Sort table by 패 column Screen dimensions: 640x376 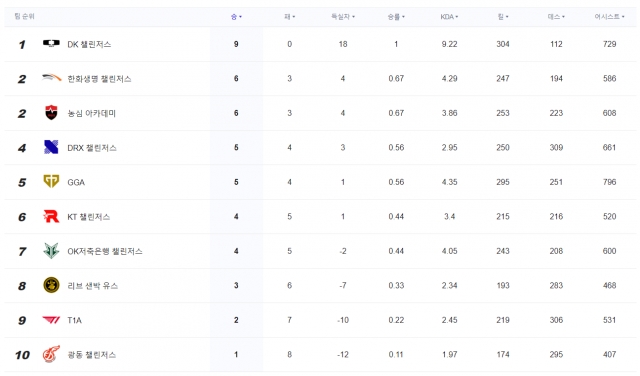(x=289, y=17)
